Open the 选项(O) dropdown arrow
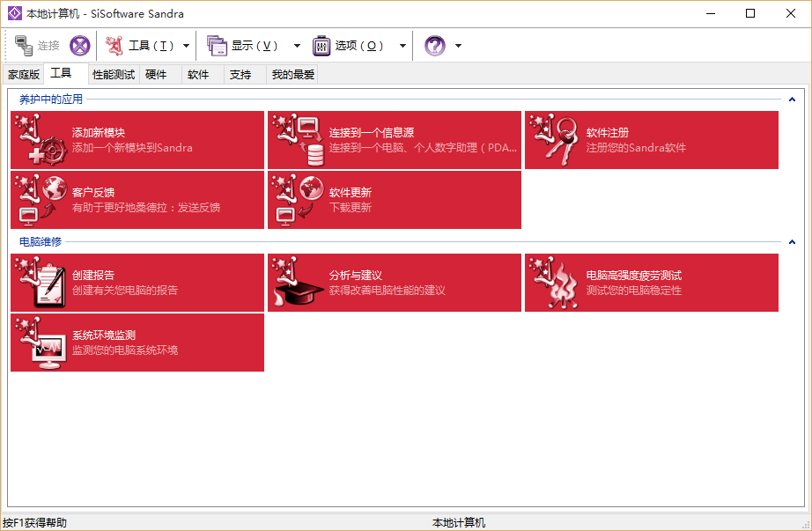Screen dimensions: 812x531 click(402, 46)
